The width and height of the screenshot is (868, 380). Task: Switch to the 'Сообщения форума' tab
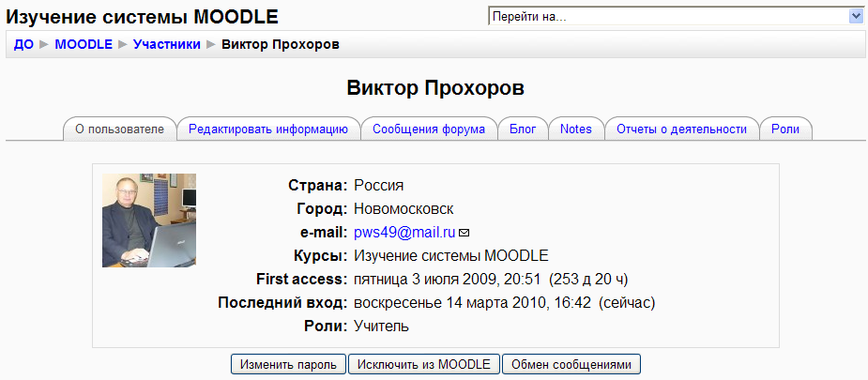pyautogui.click(x=429, y=129)
